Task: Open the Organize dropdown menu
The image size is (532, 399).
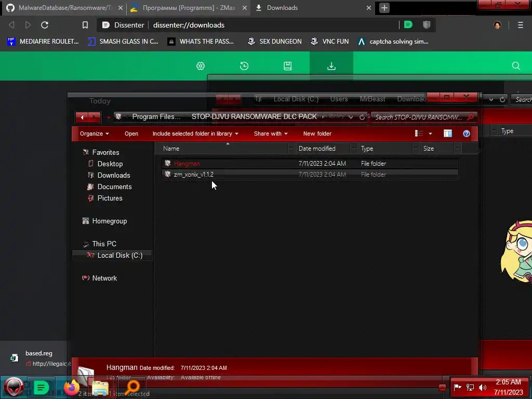Action: point(95,134)
